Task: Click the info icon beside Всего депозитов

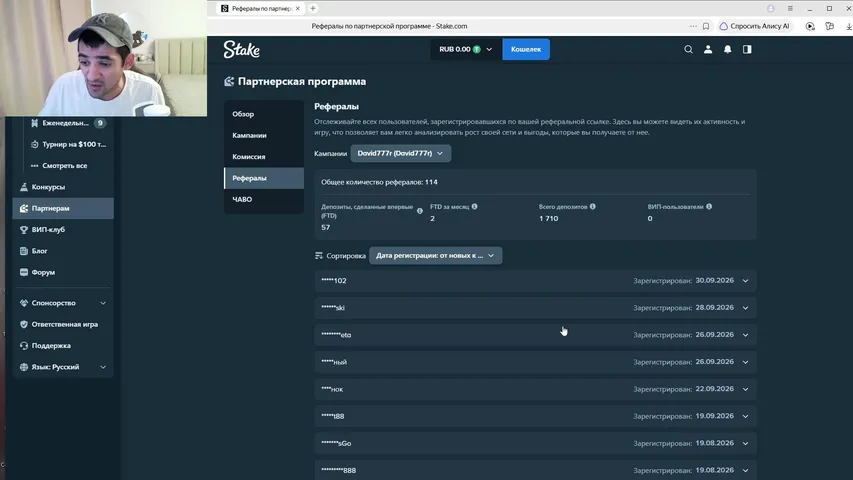Action: (592, 207)
